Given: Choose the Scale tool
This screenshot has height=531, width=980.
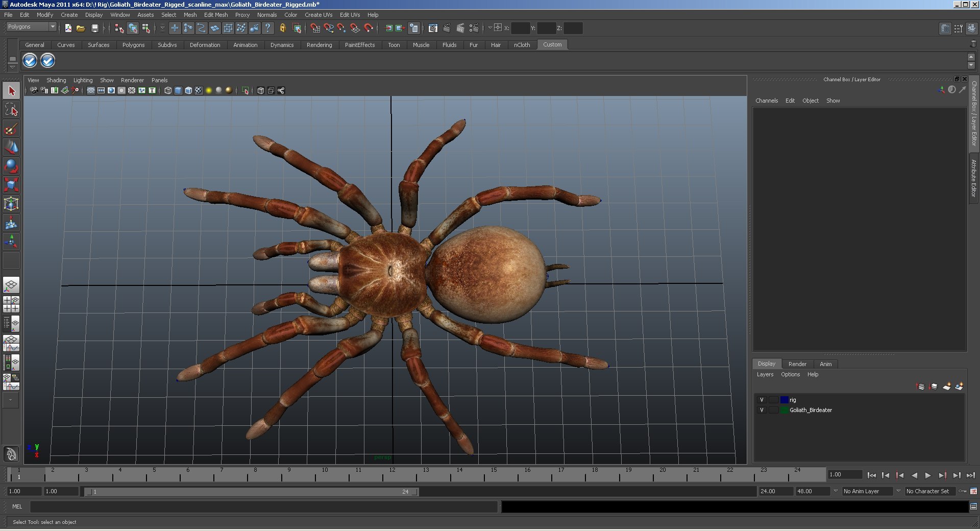Looking at the screenshot, I should [11, 185].
